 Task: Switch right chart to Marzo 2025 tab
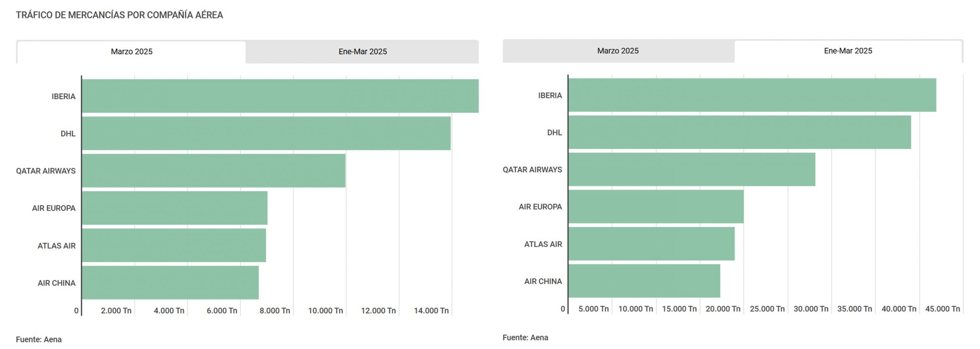[618, 51]
